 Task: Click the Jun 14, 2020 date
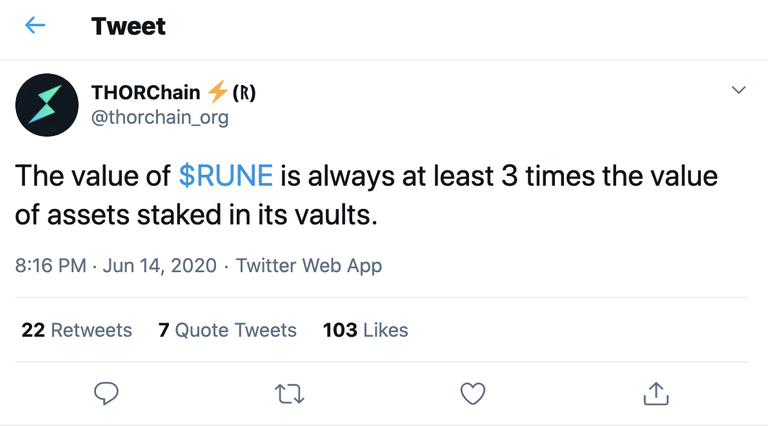tap(160, 266)
